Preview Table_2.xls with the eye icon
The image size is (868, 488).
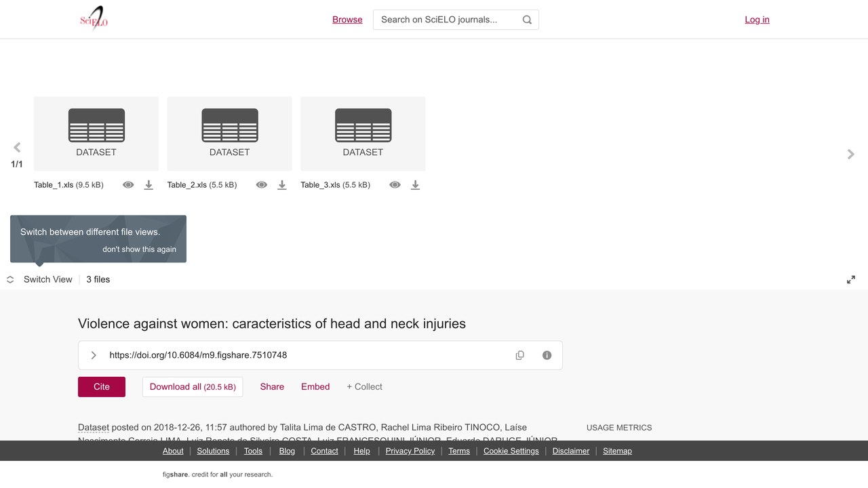click(262, 185)
